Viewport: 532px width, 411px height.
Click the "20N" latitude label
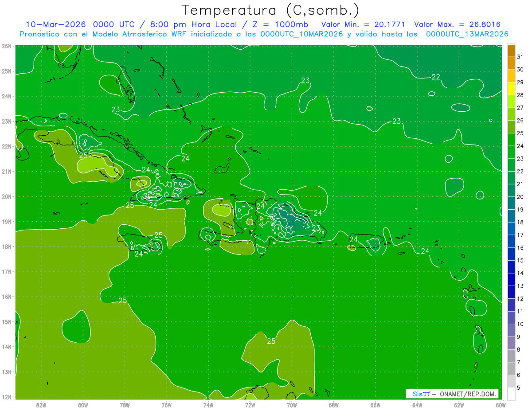coord(7,196)
